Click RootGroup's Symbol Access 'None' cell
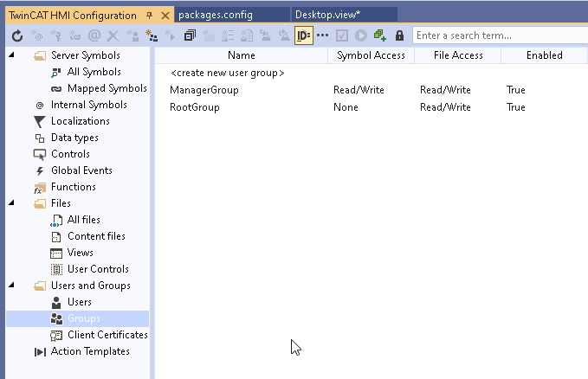This screenshot has width=588, height=379. click(346, 107)
